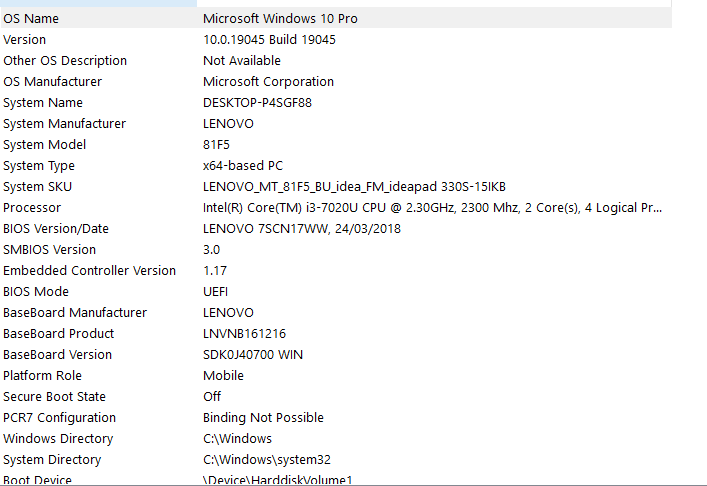The width and height of the screenshot is (707, 486).
Task: Select the OS Name row
Action: pos(31,19)
